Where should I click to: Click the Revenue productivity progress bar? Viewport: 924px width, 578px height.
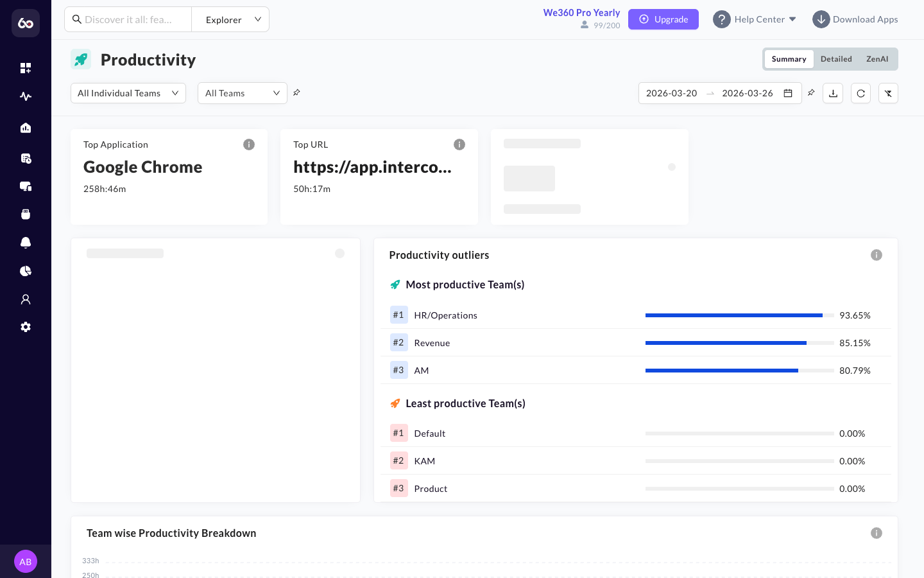(740, 343)
